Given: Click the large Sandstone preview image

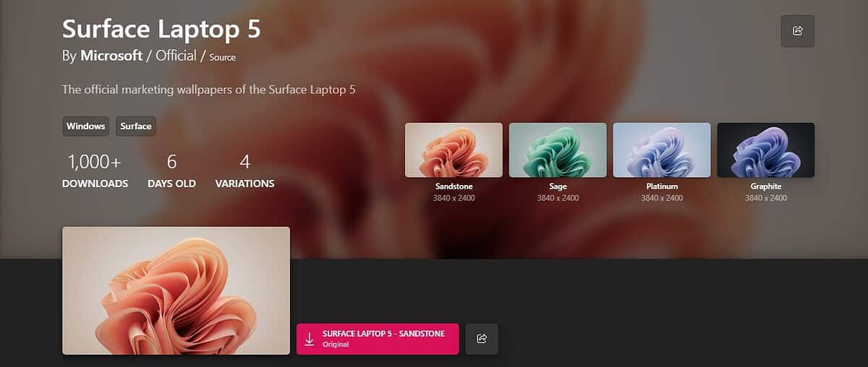Looking at the screenshot, I should pyautogui.click(x=176, y=290).
